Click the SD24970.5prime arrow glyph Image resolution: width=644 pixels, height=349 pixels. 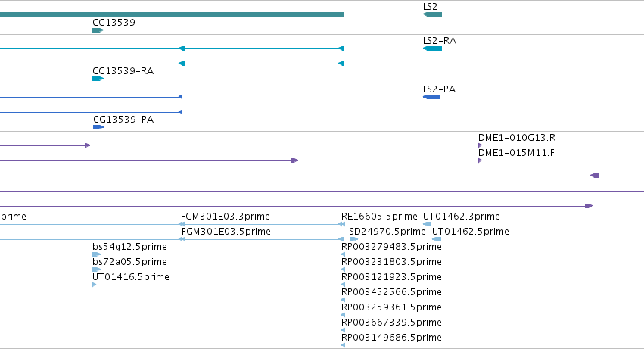(353, 239)
